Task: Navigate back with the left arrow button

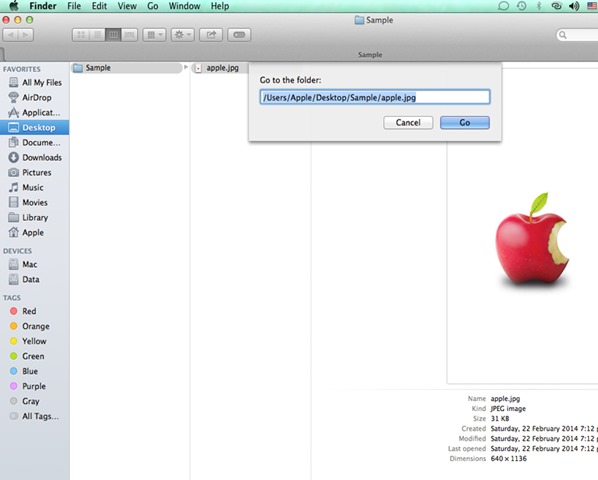Action: click(11, 35)
